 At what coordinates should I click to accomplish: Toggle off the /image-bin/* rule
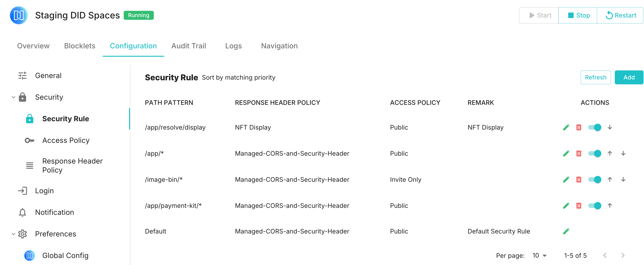click(595, 179)
